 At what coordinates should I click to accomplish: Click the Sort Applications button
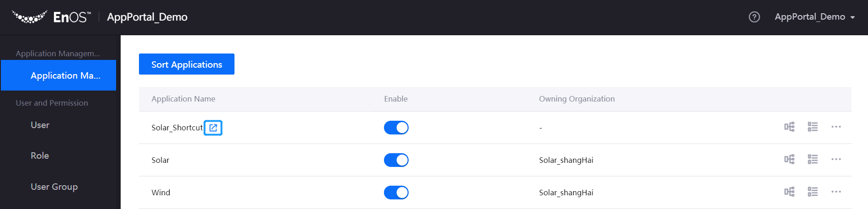(x=186, y=64)
